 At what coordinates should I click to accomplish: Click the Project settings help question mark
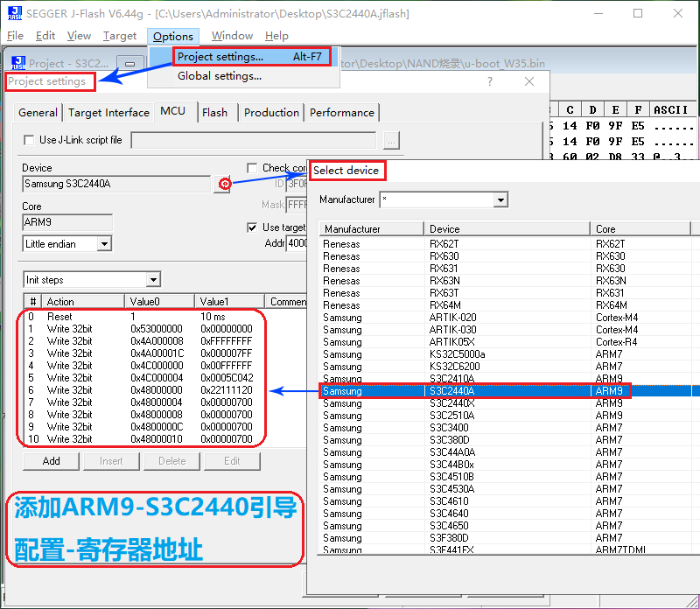(x=489, y=81)
